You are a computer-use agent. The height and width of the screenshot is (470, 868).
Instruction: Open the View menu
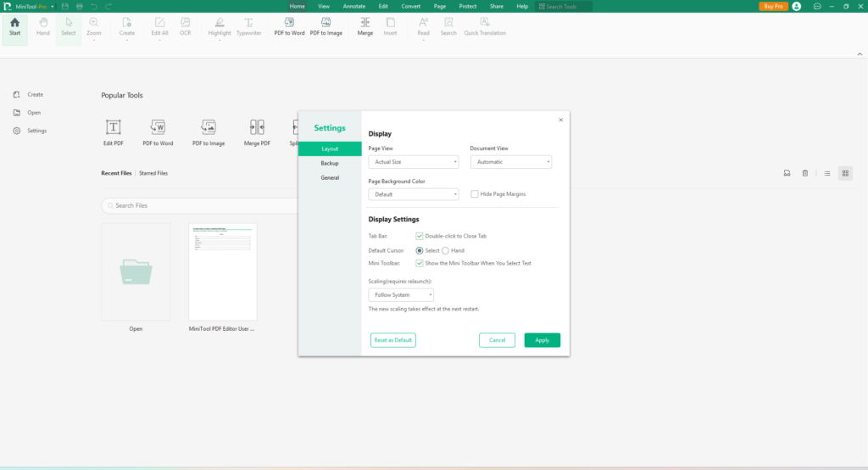[x=324, y=6]
